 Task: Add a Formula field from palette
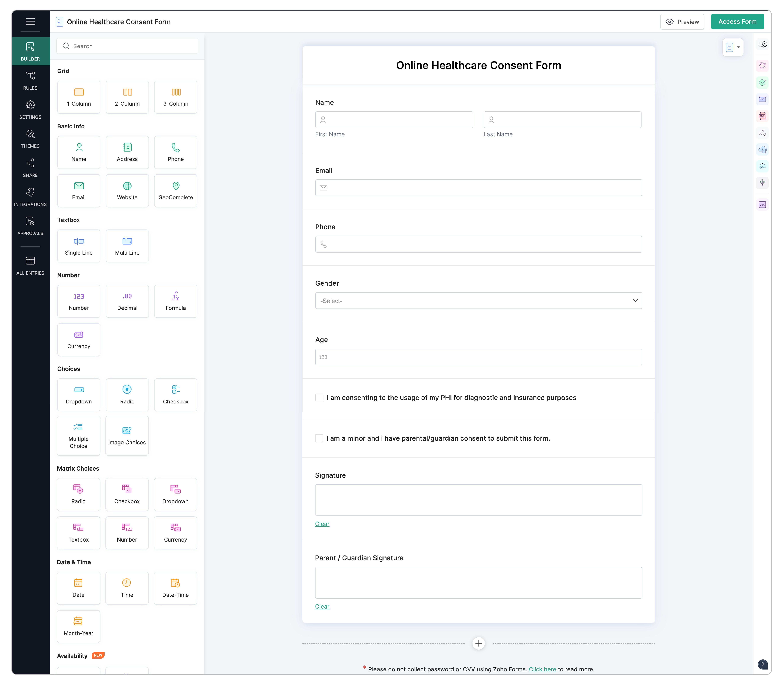pyautogui.click(x=176, y=301)
